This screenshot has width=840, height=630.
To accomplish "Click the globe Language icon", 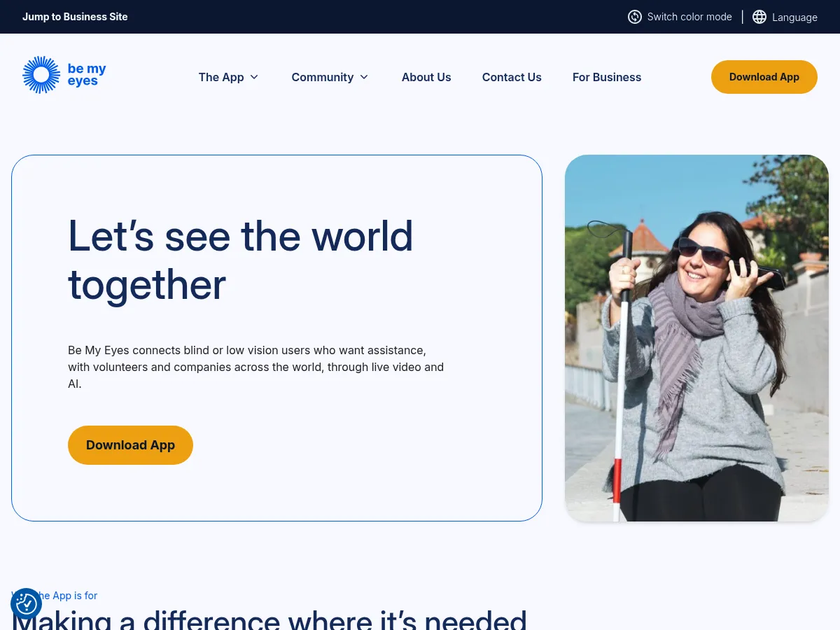I will [759, 17].
